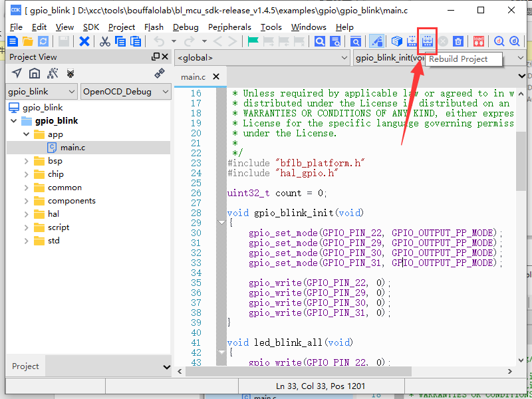The height and width of the screenshot is (399, 532).
Task: Click the Paste clipboard icon
Action: click(136, 41)
